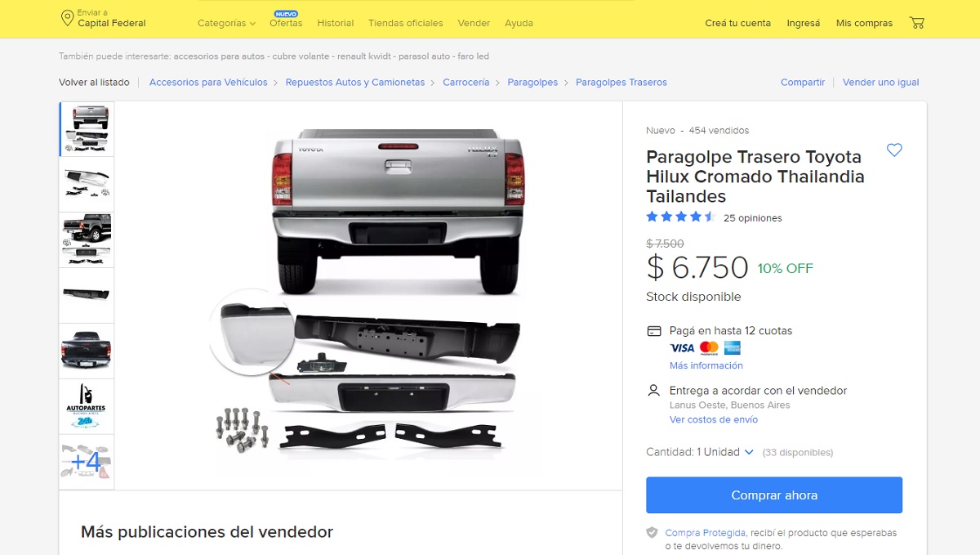
Task: Click the Comprar ahora button
Action: coord(774,495)
